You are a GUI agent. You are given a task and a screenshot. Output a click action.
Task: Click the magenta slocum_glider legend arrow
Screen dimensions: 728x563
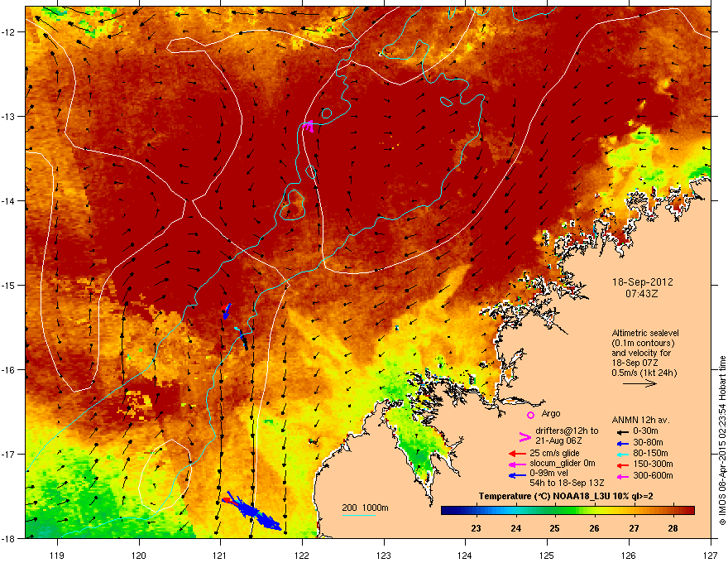coord(517,464)
